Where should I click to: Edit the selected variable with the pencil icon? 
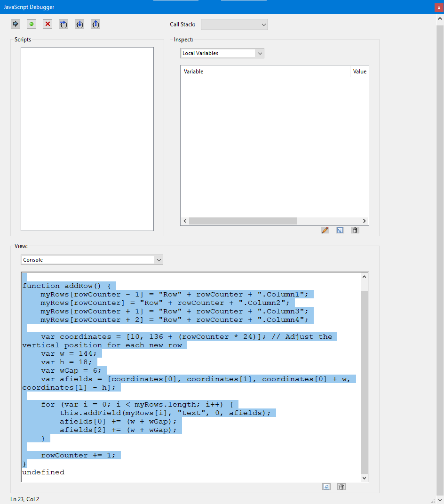click(x=325, y=230)
